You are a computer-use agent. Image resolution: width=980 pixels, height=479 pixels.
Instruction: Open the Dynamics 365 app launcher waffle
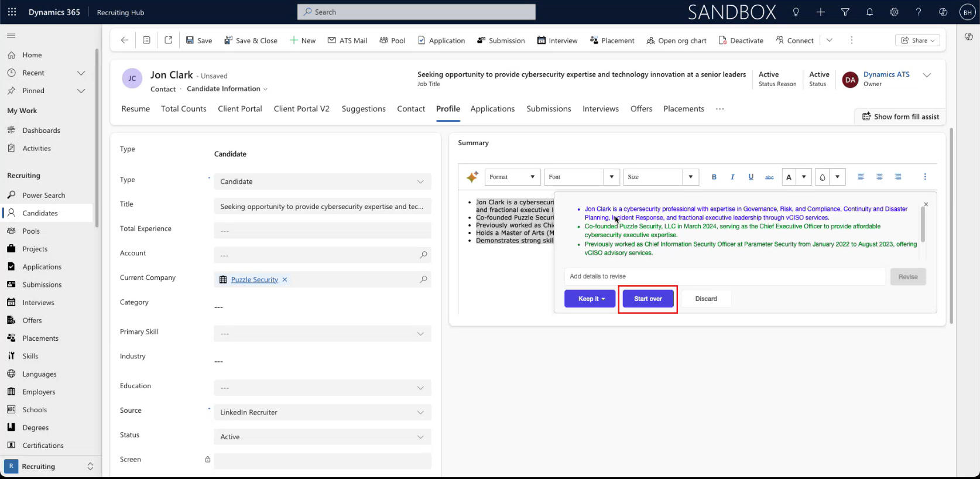[12, 12]
